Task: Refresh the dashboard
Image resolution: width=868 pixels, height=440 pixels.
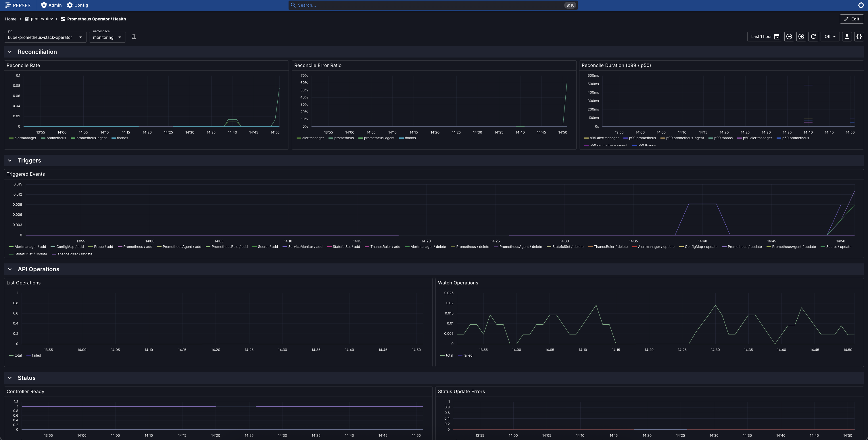Action: pos(813,37)
